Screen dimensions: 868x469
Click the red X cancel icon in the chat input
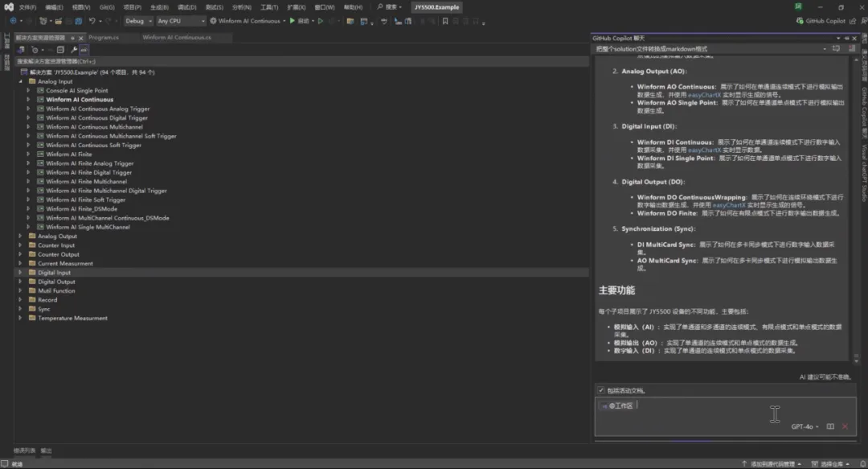(x=845, y=426)
